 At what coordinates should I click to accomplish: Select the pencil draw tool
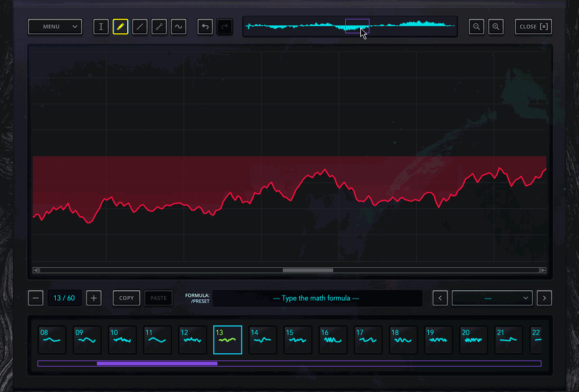tap(121, 27)
